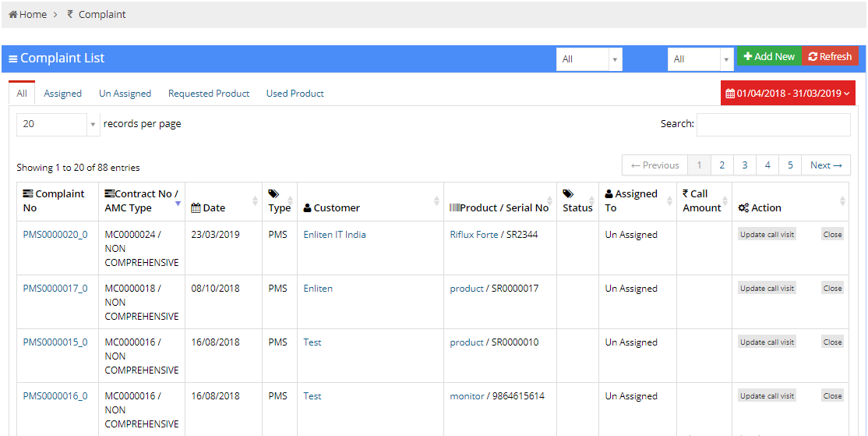
Task: Click into the Search input field
Action: pyautogui.click(x=773, y=125)
